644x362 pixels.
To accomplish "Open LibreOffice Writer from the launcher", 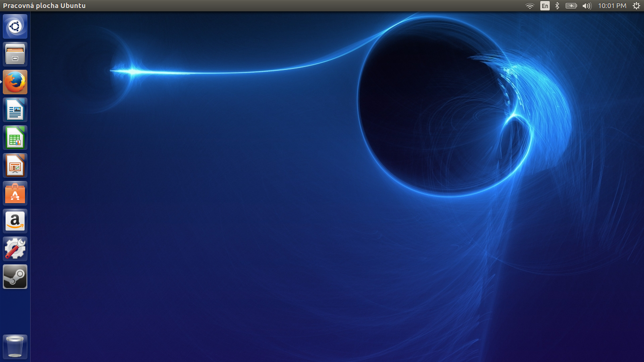I will (15, 110).
